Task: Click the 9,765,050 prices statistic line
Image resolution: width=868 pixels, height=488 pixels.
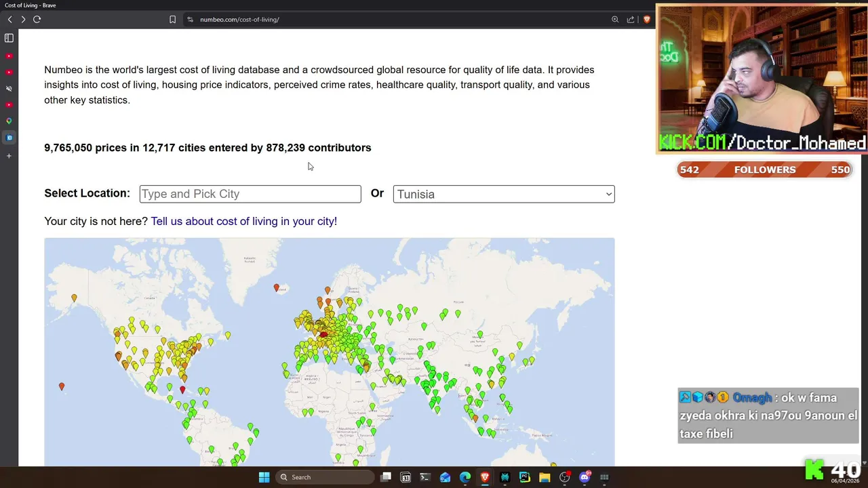Action: pyautogui.click(x=208, y=148)
